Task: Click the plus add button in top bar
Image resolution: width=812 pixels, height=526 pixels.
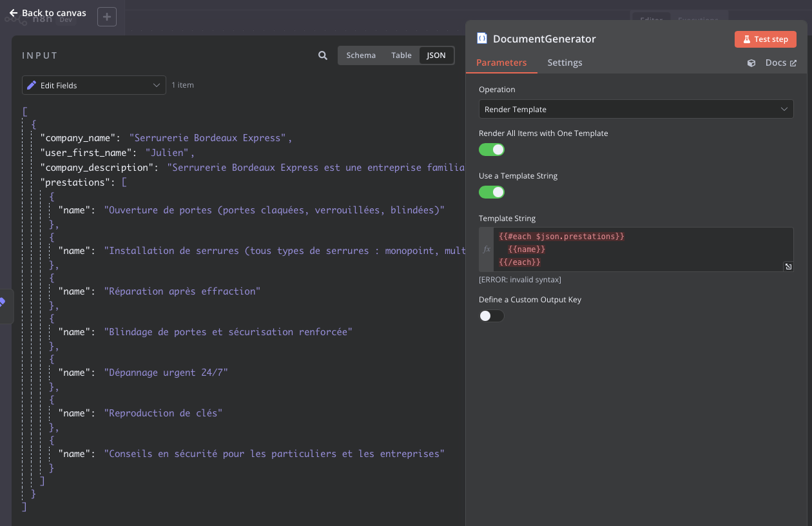Action: pos(107,17)
